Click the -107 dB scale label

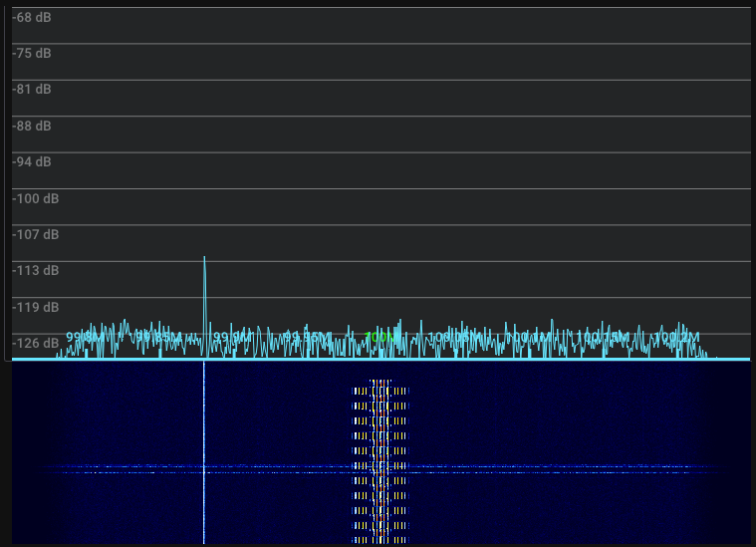pos(36,234)
